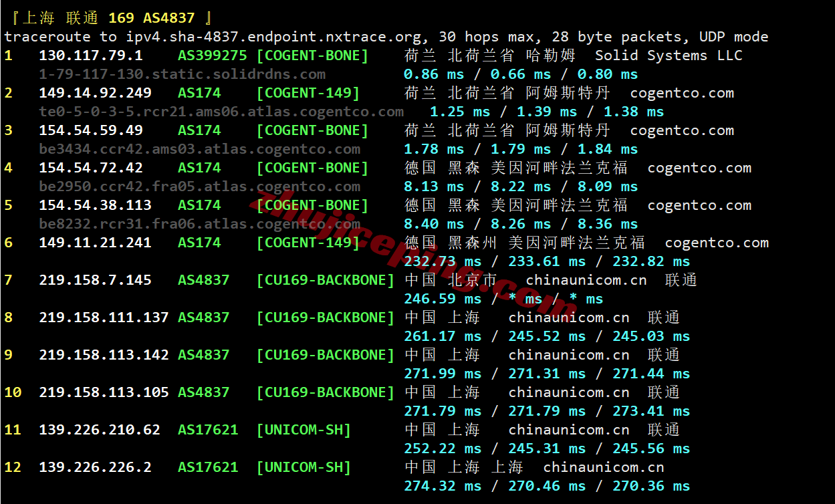Viewport: 835px width, 504px height.
Task: Click latency 8.13 ms on hop 4
Action: pyautogui.click(x=434, y=186)
